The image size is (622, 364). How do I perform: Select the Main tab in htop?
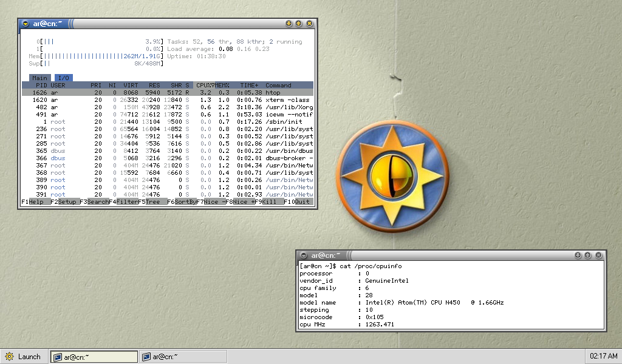tap(39, 78)
